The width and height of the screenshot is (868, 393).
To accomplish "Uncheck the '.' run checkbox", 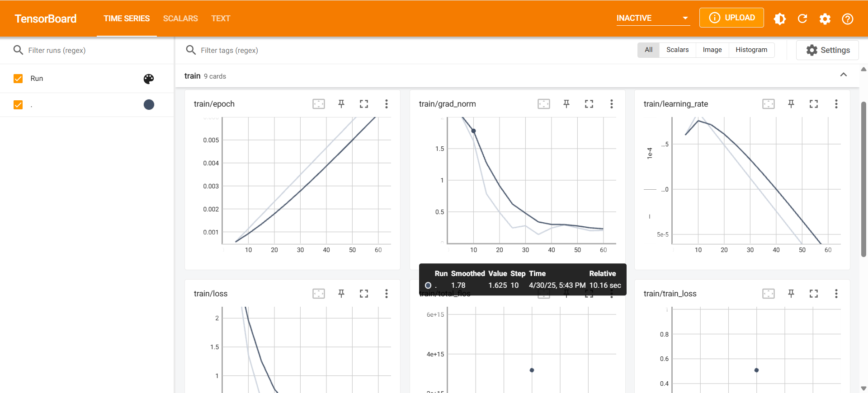I will (x=18, y=105).
